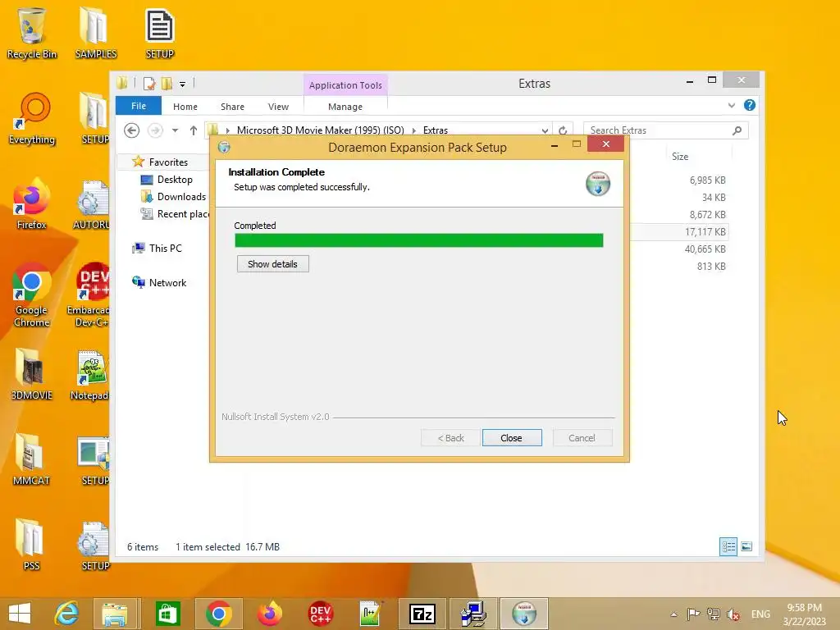Switch Explorer to the details view
840x630 pixels.
[728, 546]
